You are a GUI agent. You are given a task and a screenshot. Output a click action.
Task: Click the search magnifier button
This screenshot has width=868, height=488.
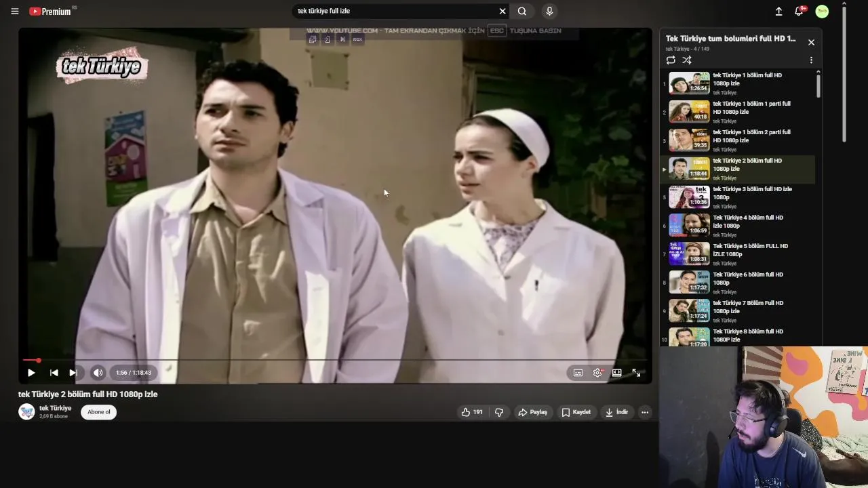pyautogui.click(x=522, y=12)
